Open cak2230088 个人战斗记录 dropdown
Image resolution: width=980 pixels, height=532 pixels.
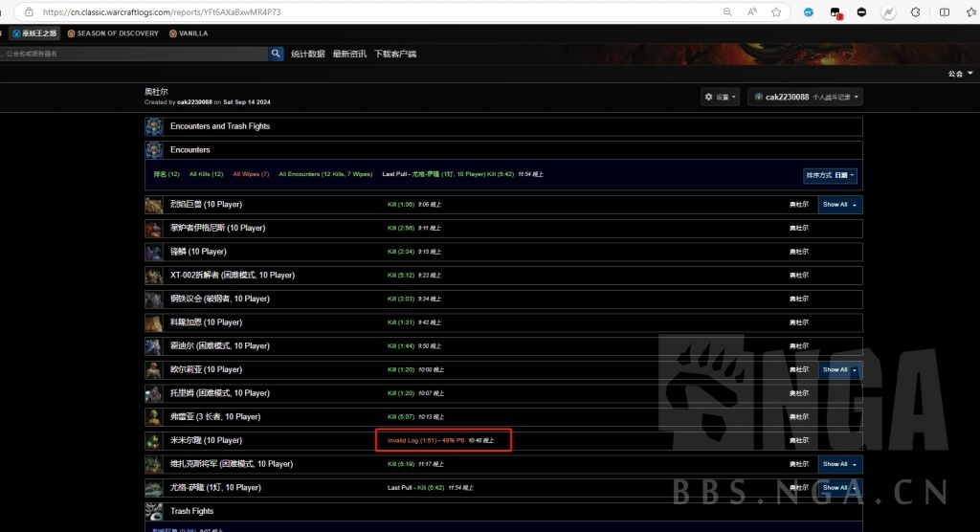click(x=805, y=97)
